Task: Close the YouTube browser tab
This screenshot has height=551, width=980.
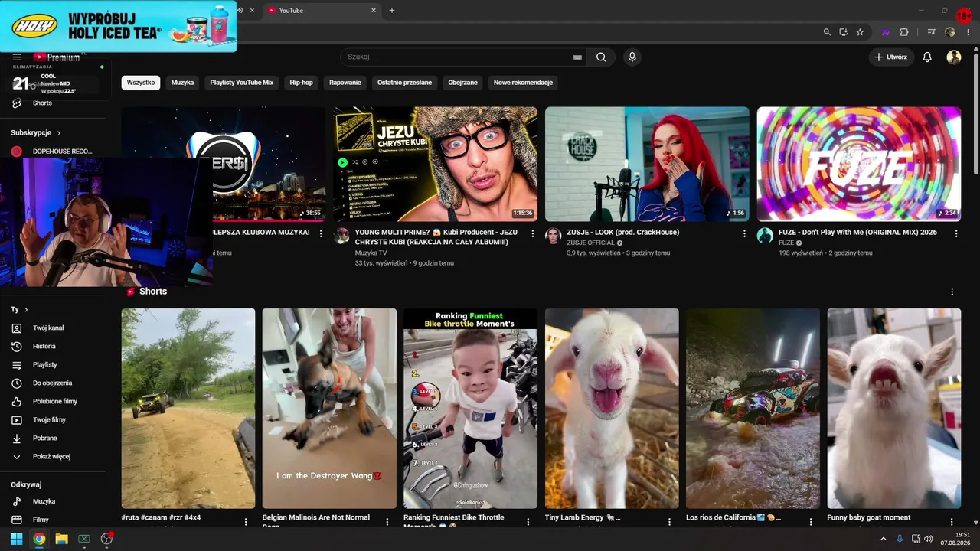Action: click(374, 10)
